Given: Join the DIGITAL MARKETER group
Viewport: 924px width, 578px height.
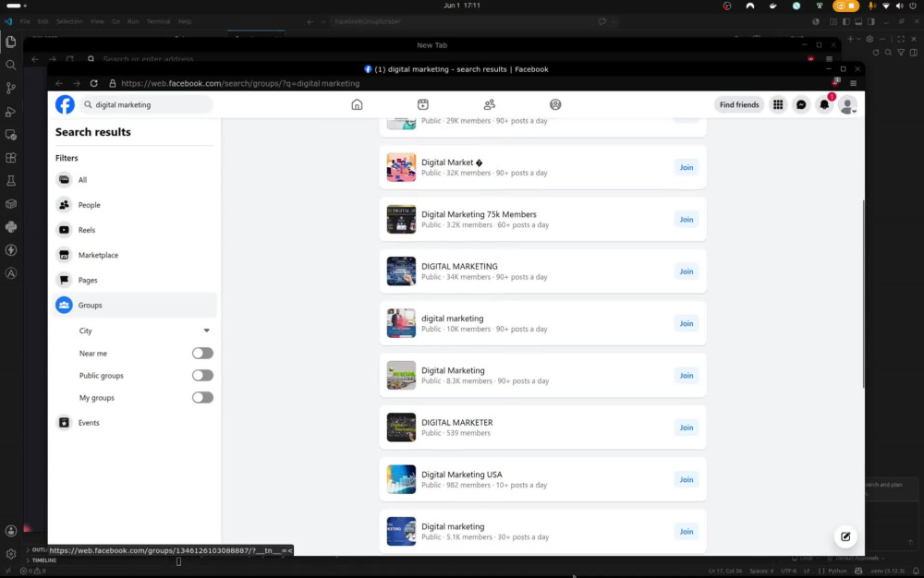Looking at the screenshot, I should 687,427.
